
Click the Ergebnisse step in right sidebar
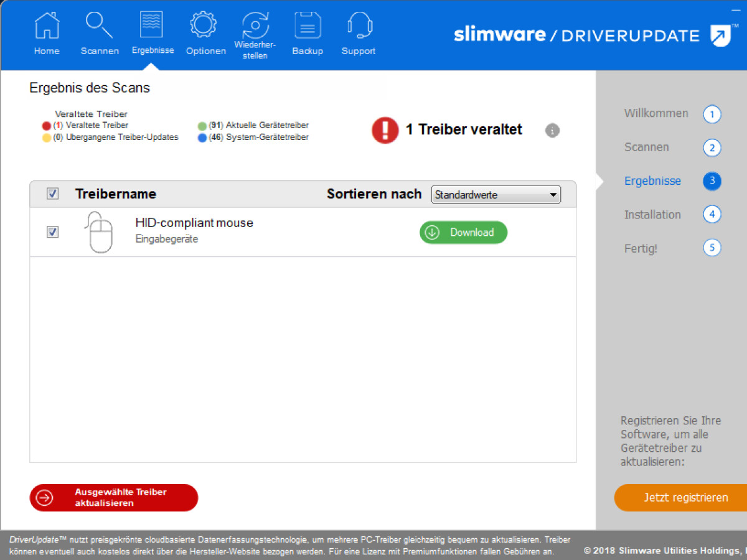[x=652, y=181]
